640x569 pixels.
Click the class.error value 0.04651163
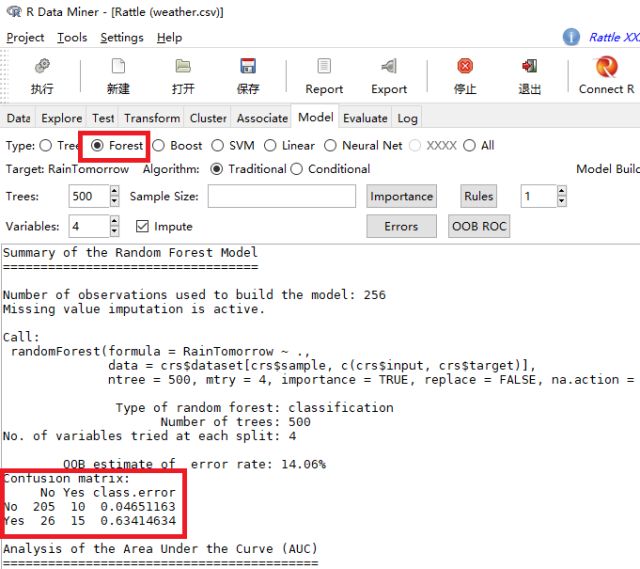tap(138, 507)
